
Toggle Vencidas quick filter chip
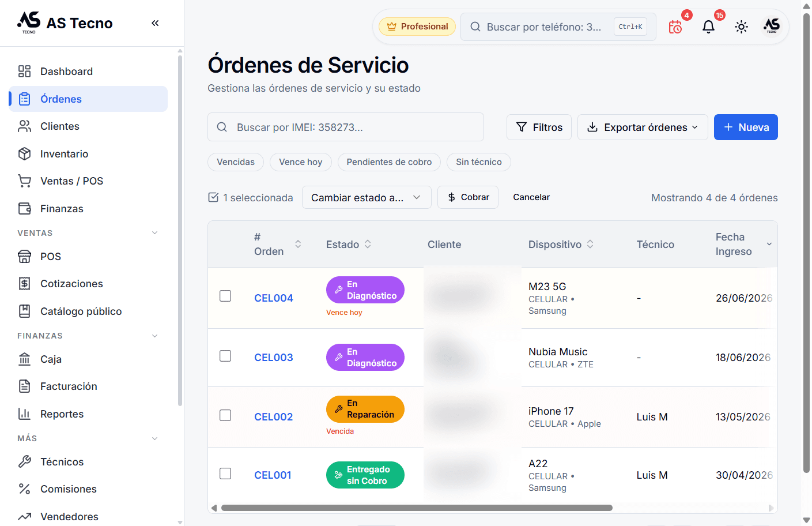[x=236, y=162]
